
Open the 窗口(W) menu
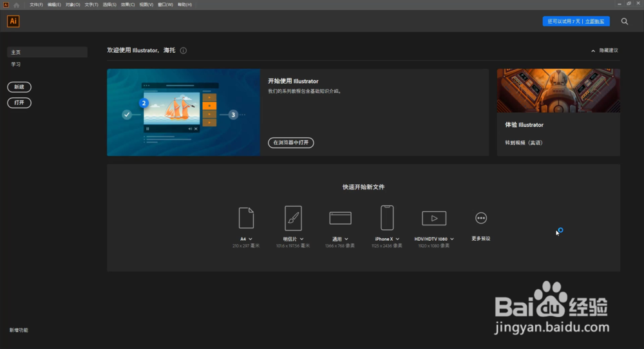tap(165, 5)
